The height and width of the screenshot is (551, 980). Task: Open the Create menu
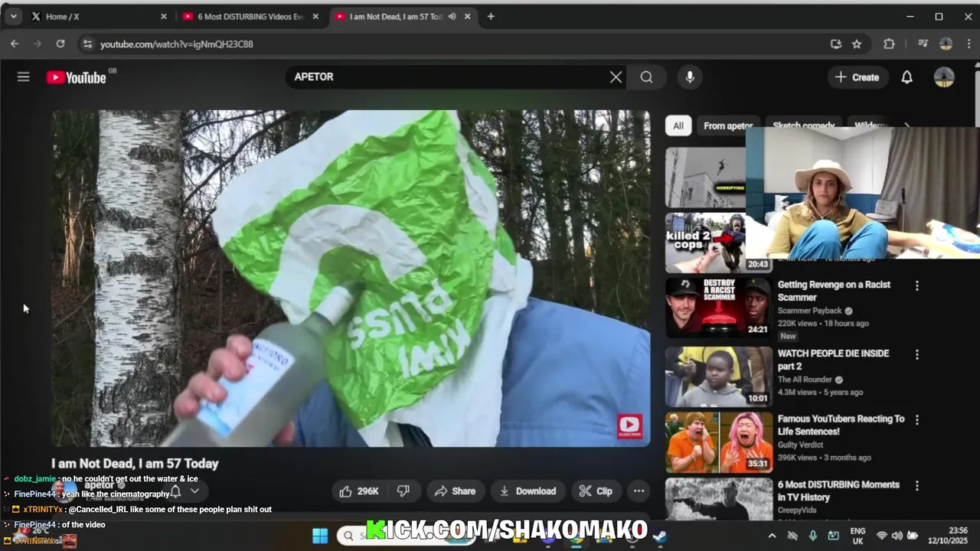point(857,77)
